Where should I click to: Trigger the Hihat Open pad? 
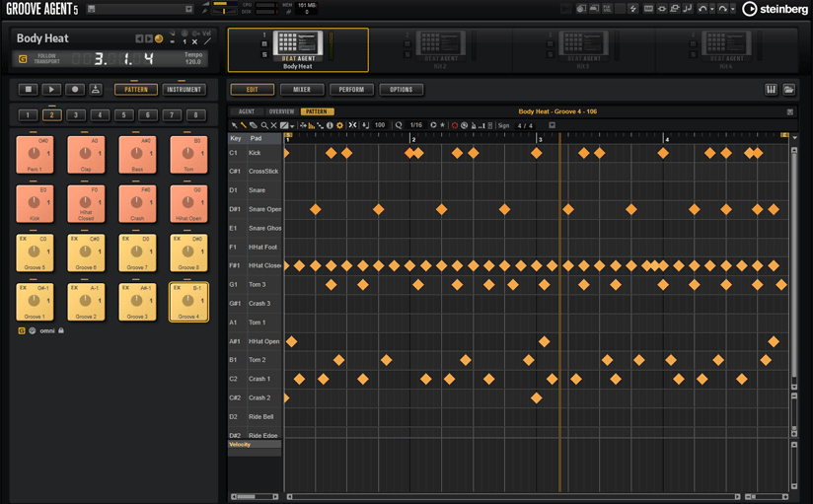[x=188, y=204]
